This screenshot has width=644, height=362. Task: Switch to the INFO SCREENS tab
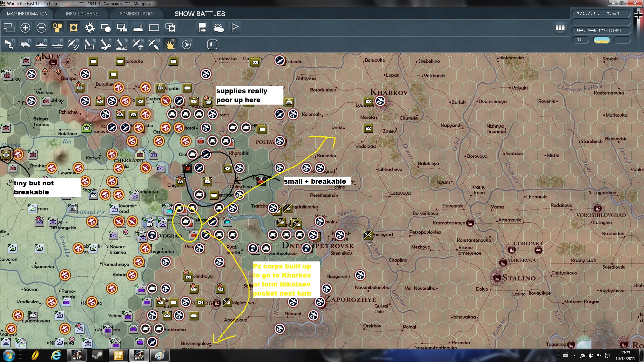tap(82, 14)
